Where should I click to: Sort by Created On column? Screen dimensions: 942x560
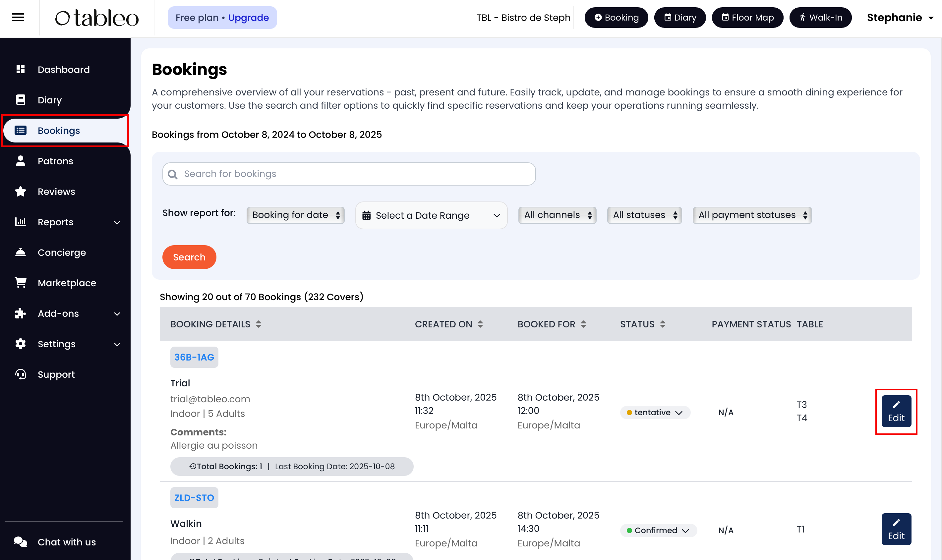[x=480, y=324]
